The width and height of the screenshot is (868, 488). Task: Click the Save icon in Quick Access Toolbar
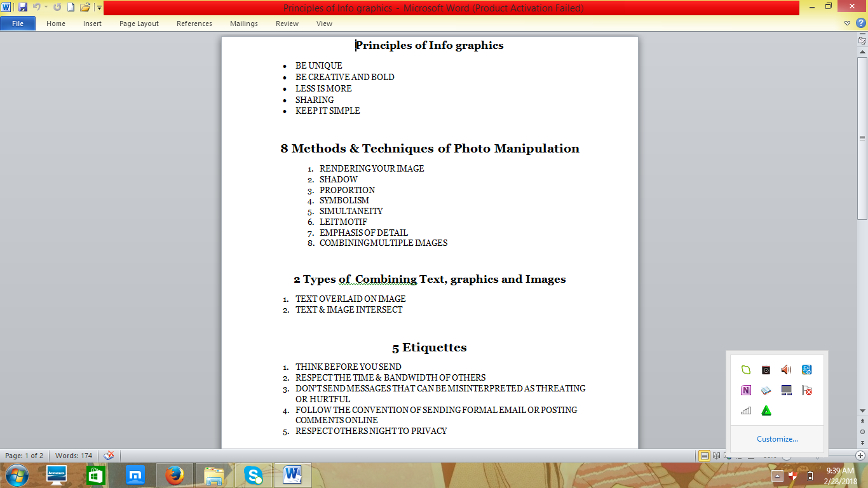click(23, 8)
